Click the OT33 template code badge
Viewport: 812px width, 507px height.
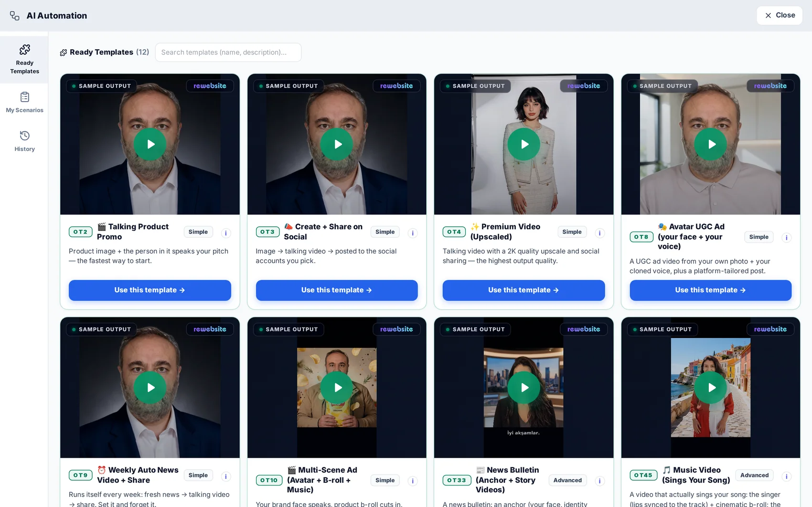pos(457,480)
